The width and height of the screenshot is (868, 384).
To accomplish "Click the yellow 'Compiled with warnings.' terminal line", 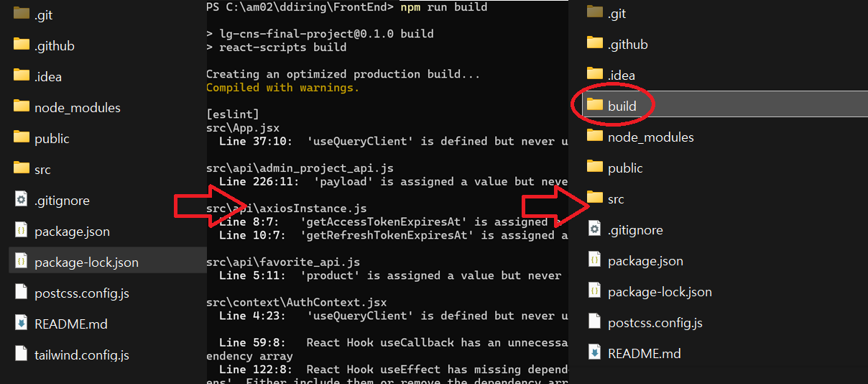I will pos(282,88).
